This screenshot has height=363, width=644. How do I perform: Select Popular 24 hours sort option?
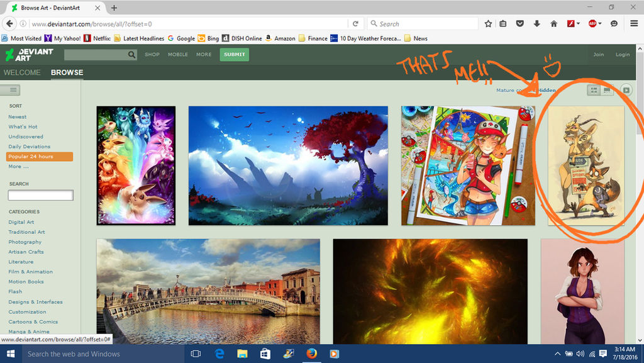(40, 157)
